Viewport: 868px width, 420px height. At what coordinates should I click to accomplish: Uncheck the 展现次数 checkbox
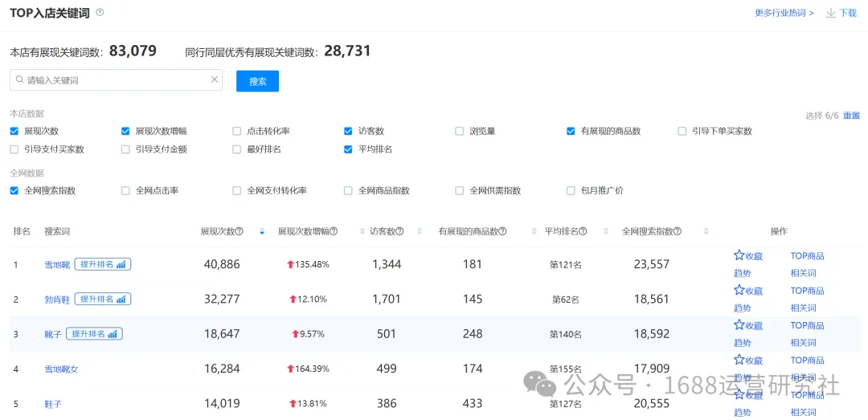(x=14, y=131)
